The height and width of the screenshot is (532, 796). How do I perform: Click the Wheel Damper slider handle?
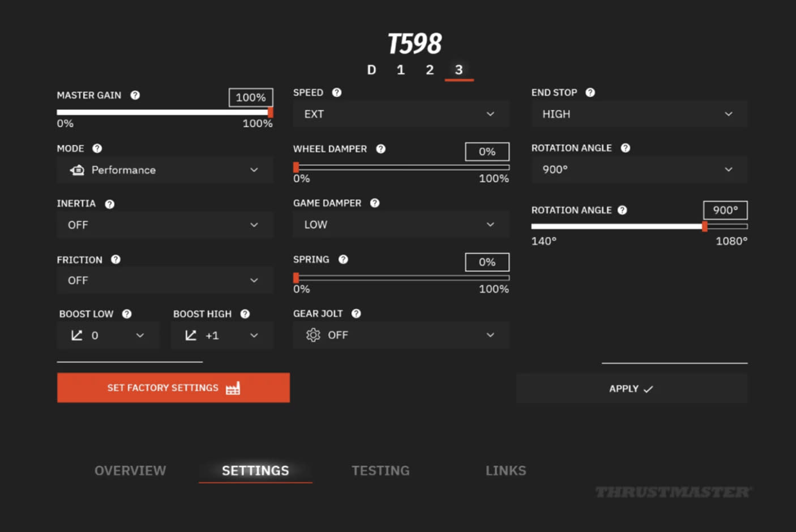coord(296,168)
